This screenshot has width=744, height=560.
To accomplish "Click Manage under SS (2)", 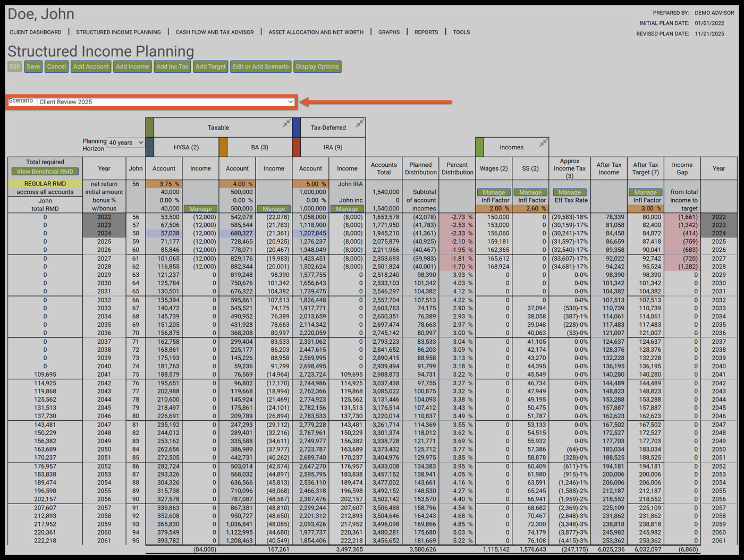I will 530,192.
